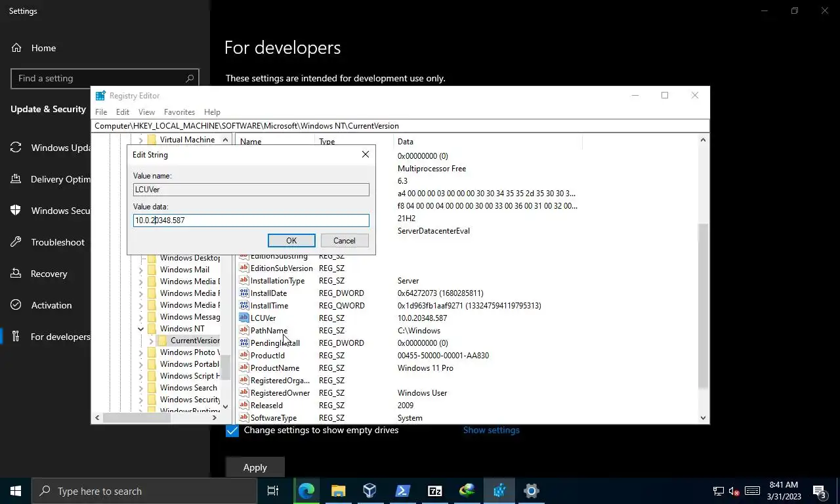Uncheck Change settings to show empty drives
The image size is (840, 504).
[232, 430]
